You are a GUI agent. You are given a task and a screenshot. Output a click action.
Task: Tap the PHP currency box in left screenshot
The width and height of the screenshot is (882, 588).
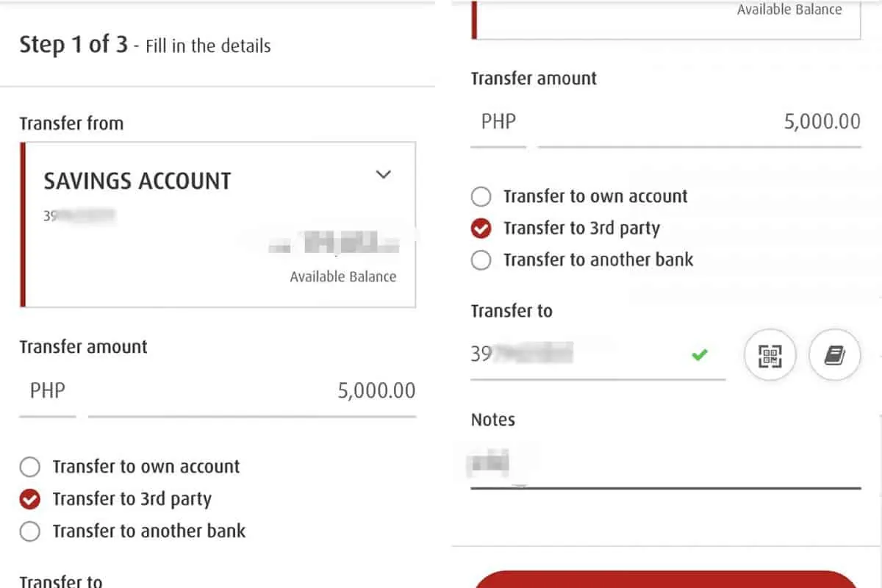[x=47, y=391]
